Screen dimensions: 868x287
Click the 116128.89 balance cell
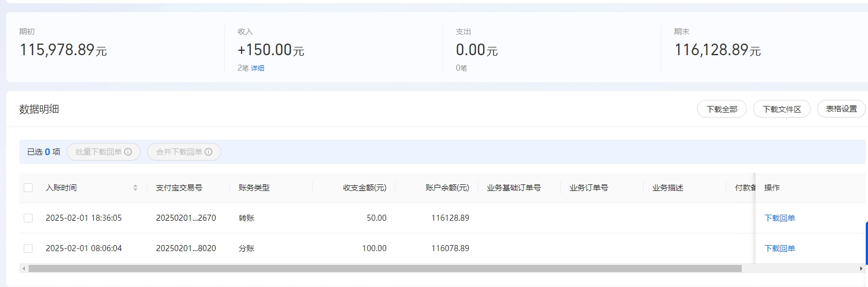450,218
